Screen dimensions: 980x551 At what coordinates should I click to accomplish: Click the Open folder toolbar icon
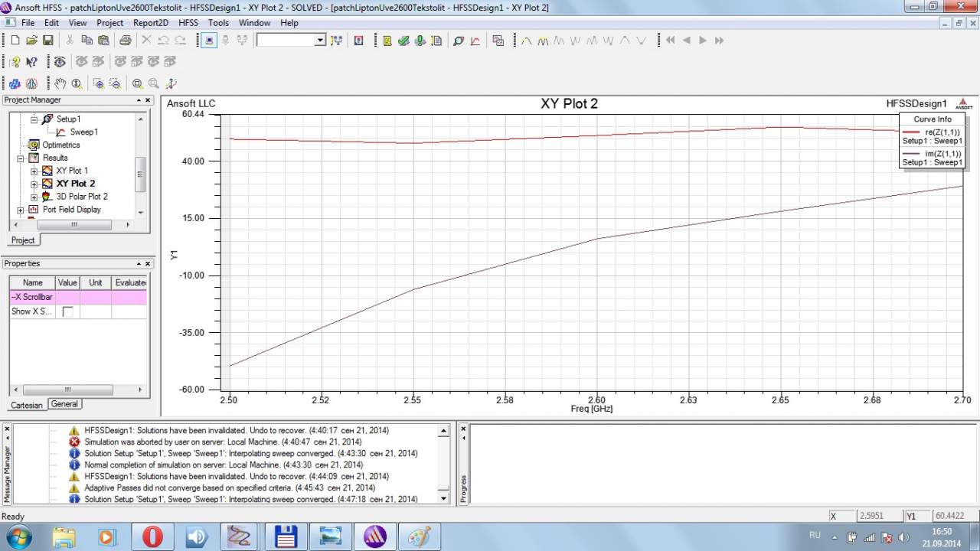[31, 41]
